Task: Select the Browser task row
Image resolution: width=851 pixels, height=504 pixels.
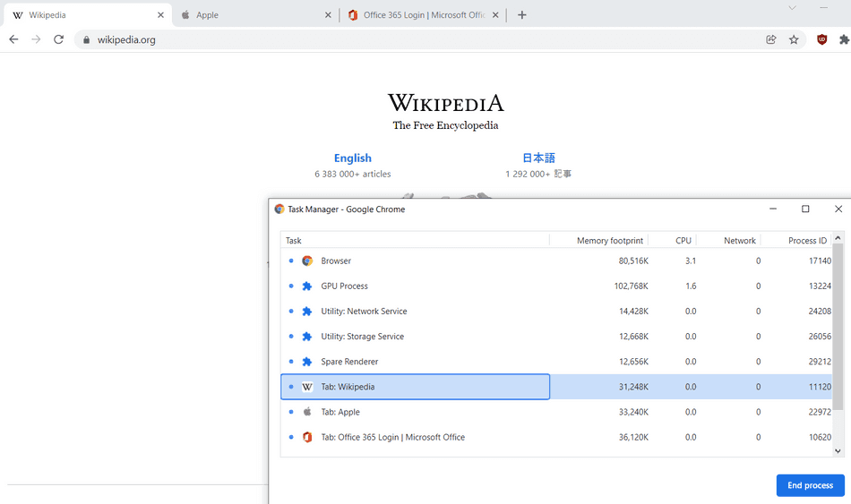Action: pos(556,261)
